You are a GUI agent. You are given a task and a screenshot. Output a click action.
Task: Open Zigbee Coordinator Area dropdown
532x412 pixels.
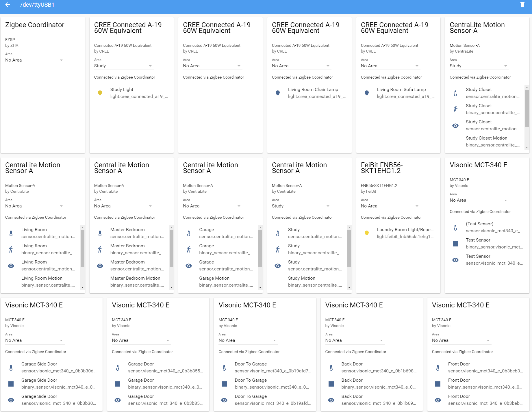click(x=35, y=60)
